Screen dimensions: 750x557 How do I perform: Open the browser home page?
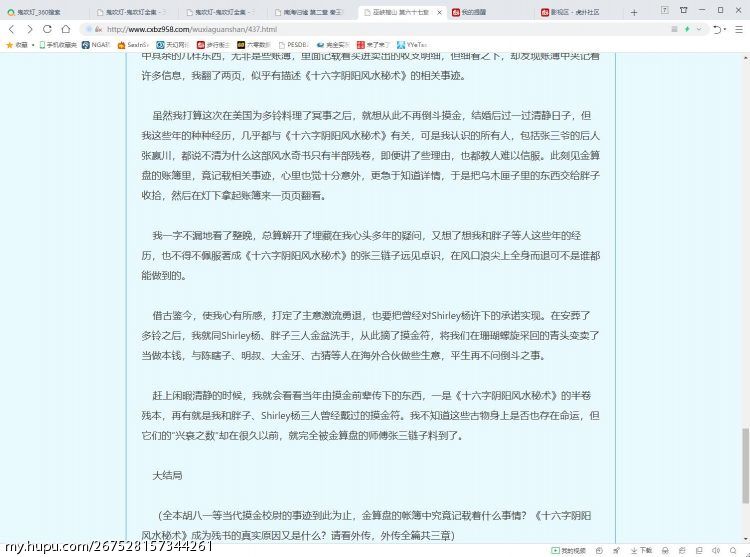tap(66, 29)
